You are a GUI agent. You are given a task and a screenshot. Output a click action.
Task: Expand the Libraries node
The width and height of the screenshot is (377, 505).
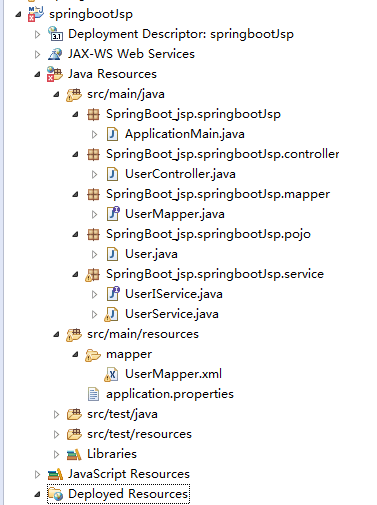56,454
